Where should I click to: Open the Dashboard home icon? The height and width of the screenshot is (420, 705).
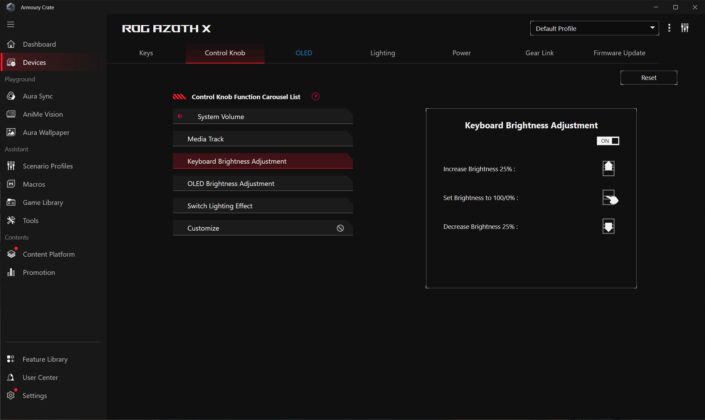(x=11, y=44)
